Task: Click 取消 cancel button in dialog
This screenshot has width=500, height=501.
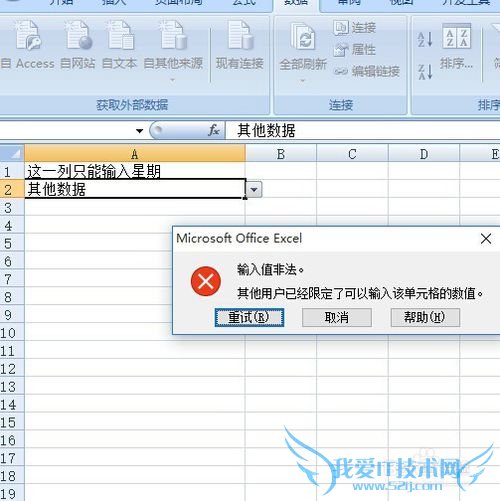Action: (337, 317)
